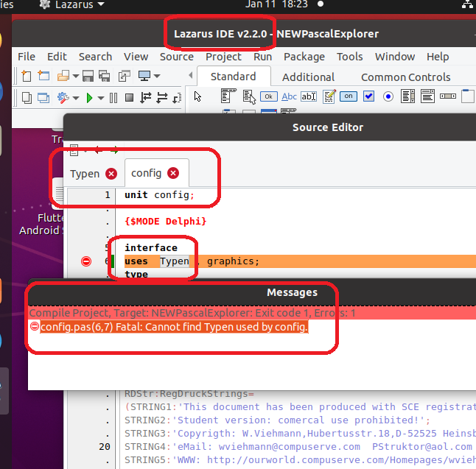Select the config editor tab

coord(146,173)
